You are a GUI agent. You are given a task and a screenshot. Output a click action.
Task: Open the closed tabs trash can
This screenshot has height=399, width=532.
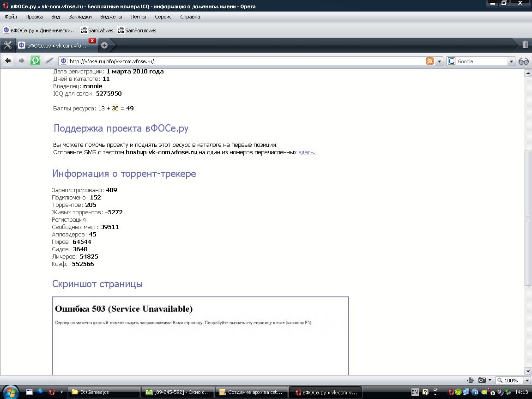click(x=525, y=45)
